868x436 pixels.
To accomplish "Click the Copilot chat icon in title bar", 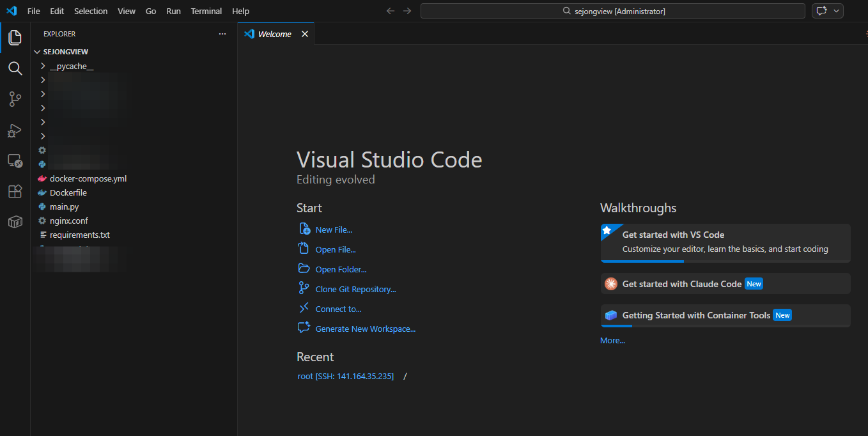I will coord(821,11).
